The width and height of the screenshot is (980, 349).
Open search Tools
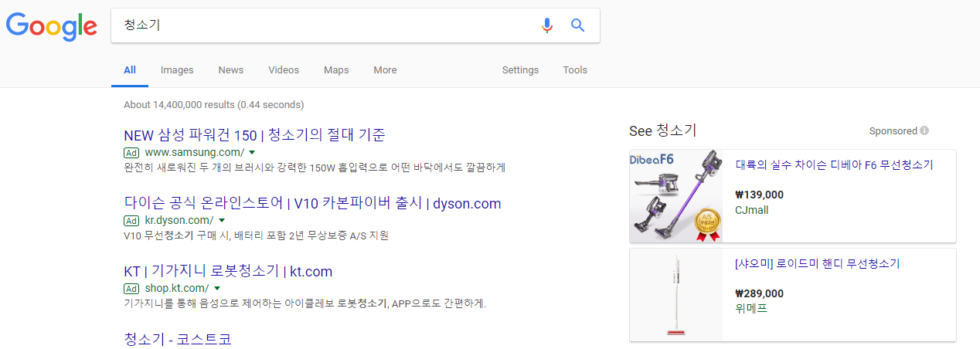pyautogui.click(x=575, y=70)
